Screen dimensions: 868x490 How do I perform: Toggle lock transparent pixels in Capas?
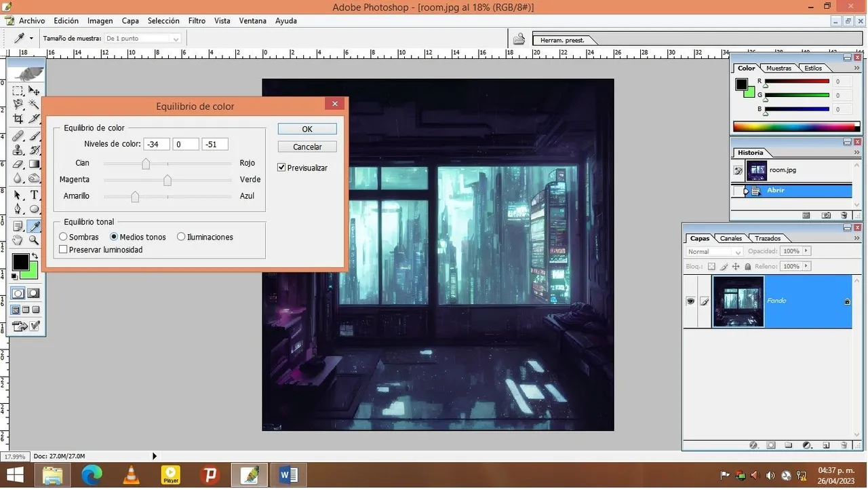pos(710,267)
